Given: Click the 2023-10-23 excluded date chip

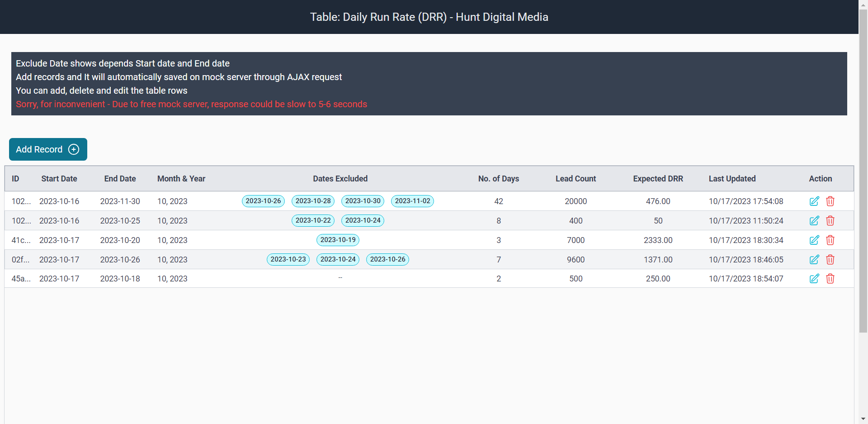Looking at the screenshot, I should pyautogui.click(x=288, y=259).
